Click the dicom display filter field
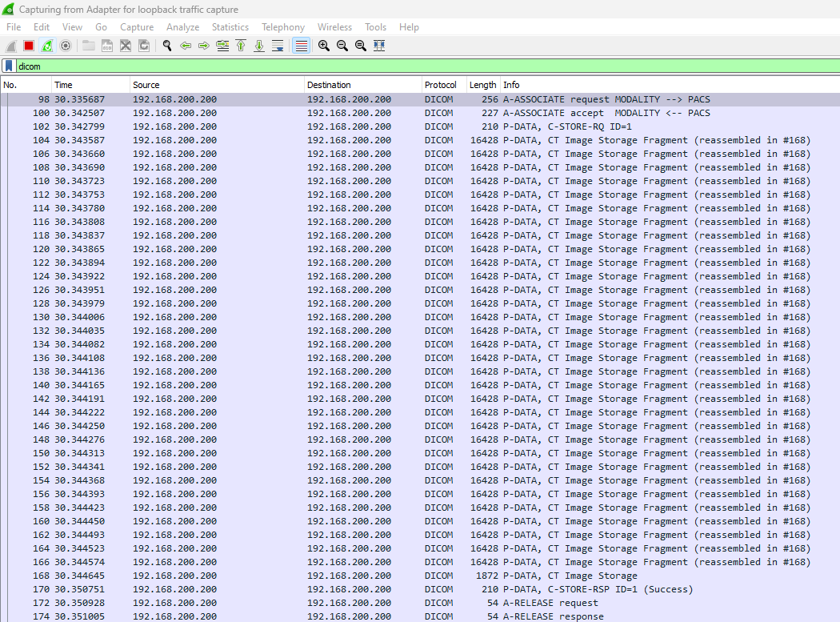The width and height of the screenshot is (840, 622). pyautogui.click(x=400, y=66)
